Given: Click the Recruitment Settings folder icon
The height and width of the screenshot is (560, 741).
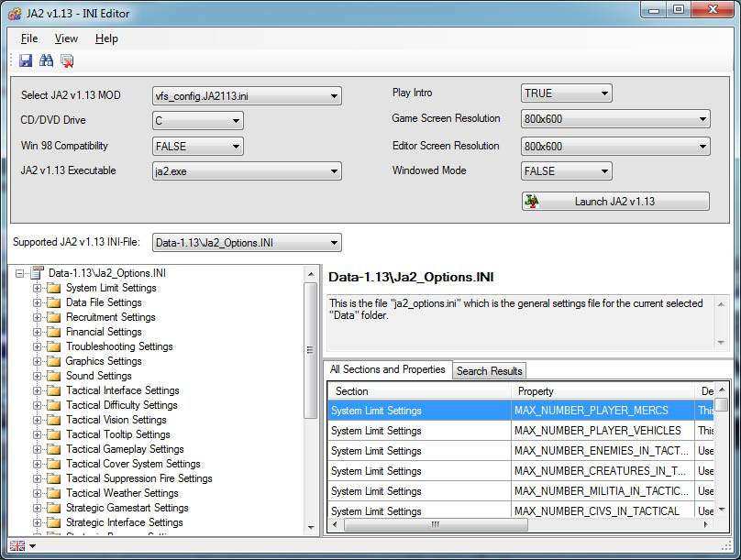Looking at the screenshot, I should coord(54,317).
